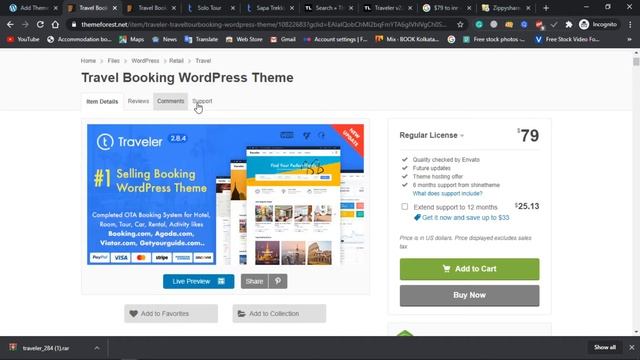Click the Live Preview button
Screen dimensions: 640x360
[x=198, y=281]
